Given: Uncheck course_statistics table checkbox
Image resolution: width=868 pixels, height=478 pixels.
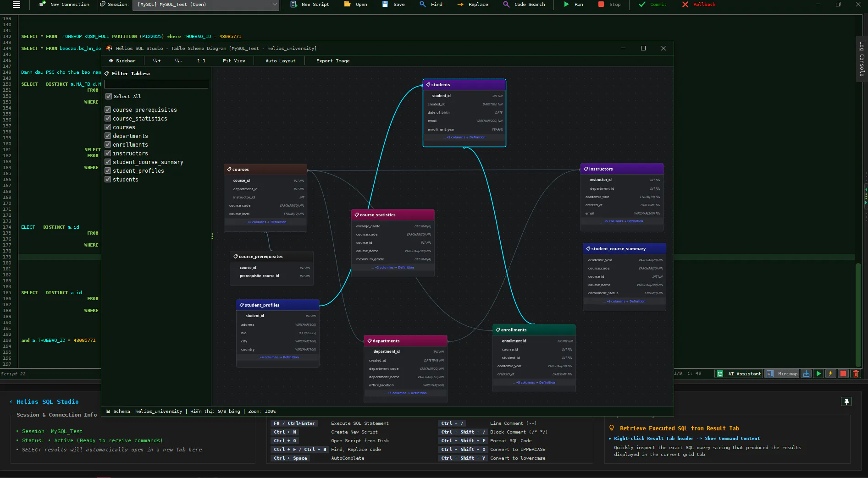Looking at the screenshot, I should point(108,118).
